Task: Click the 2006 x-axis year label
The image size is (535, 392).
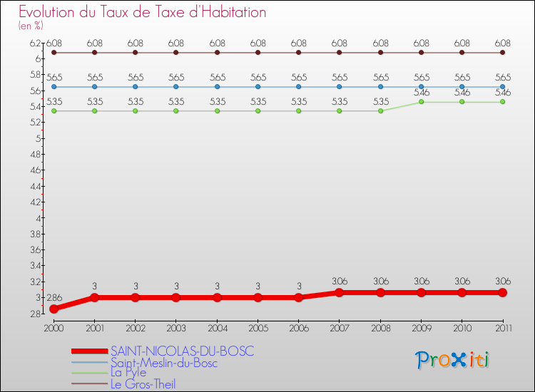Action: coord(299,329)
